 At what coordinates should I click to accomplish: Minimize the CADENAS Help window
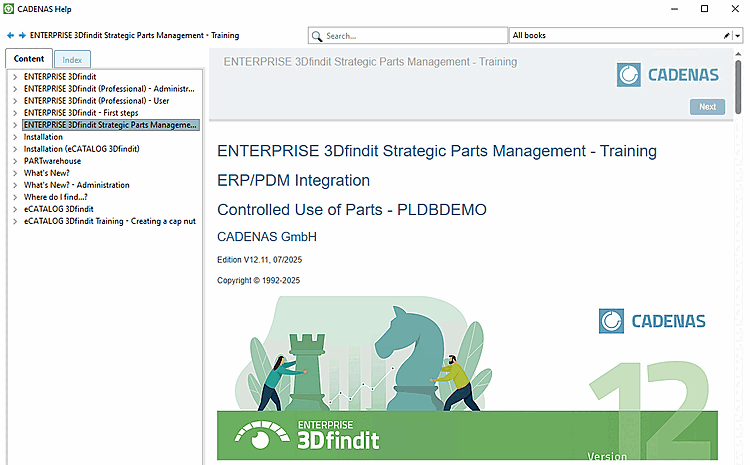(x=674, y=9)
